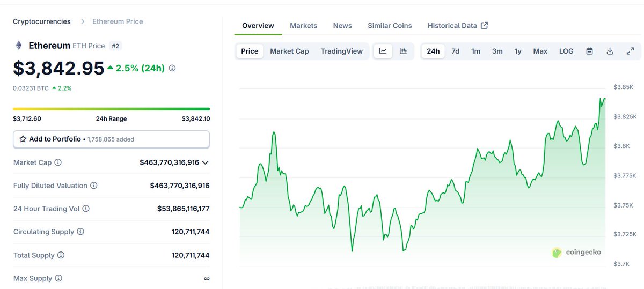Screen dimensions: 644x289
Task: Click the $3.7K axis label
Action: point(622,264)
